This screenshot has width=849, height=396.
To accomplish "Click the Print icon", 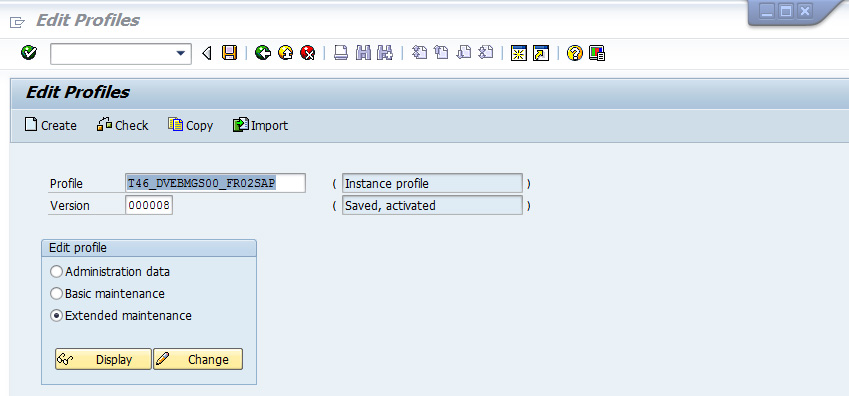I will (341, 53).
